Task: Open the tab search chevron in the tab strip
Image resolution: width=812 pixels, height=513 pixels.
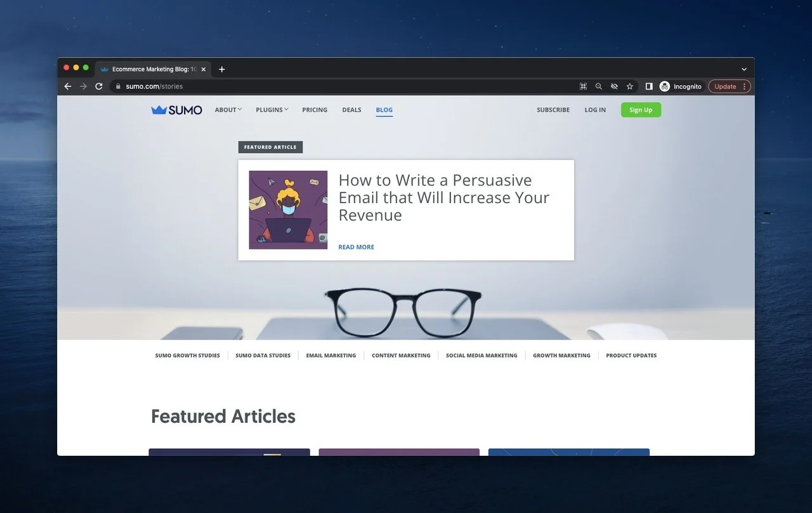Action: click(743, 69)
